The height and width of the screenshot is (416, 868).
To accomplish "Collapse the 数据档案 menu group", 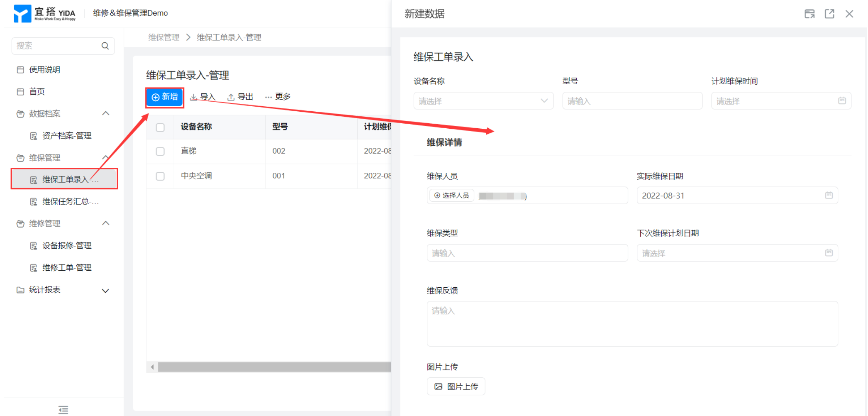I will (106, 114).
